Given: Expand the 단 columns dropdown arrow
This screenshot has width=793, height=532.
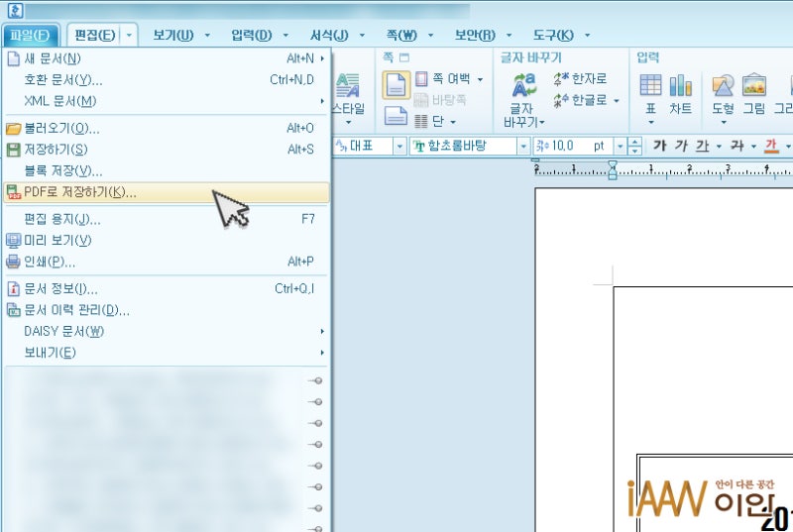Looking at the screenshot, I should [453, 122].
